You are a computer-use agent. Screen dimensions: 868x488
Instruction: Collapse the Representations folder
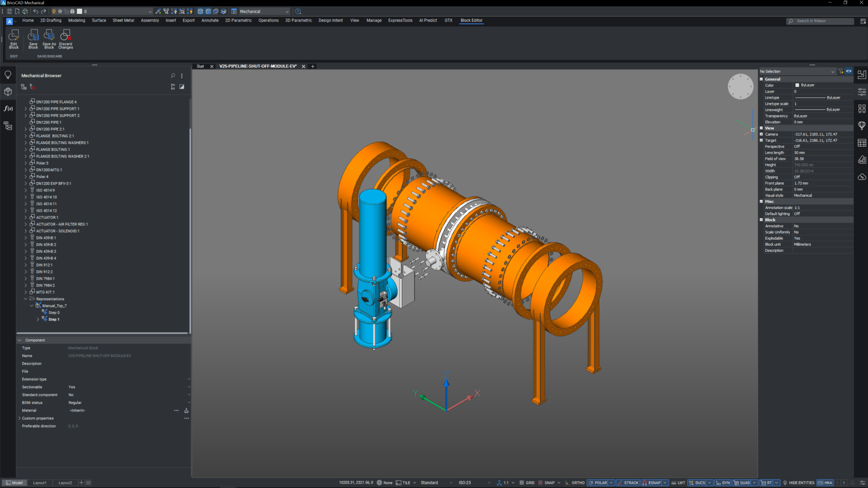tap(25, 299)
